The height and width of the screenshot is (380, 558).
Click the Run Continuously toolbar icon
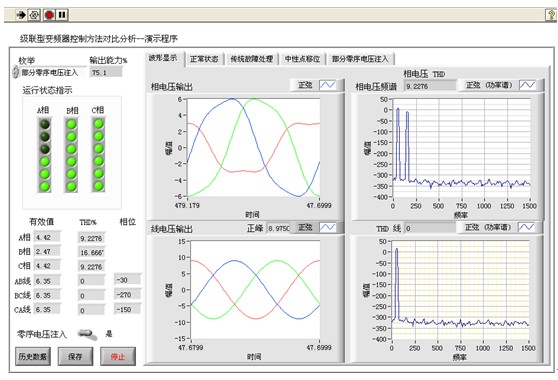coord(34,15)
